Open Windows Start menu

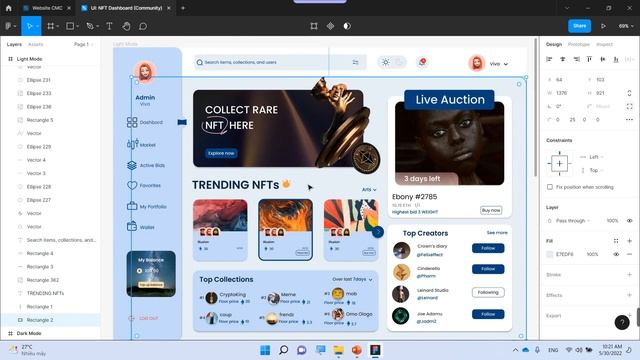[265, 350]
